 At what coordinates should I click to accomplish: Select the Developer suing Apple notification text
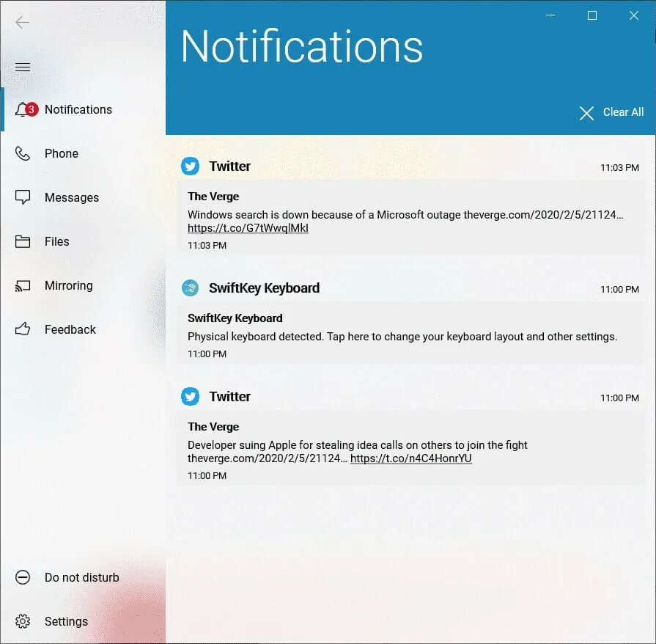(x=357, y=451)
